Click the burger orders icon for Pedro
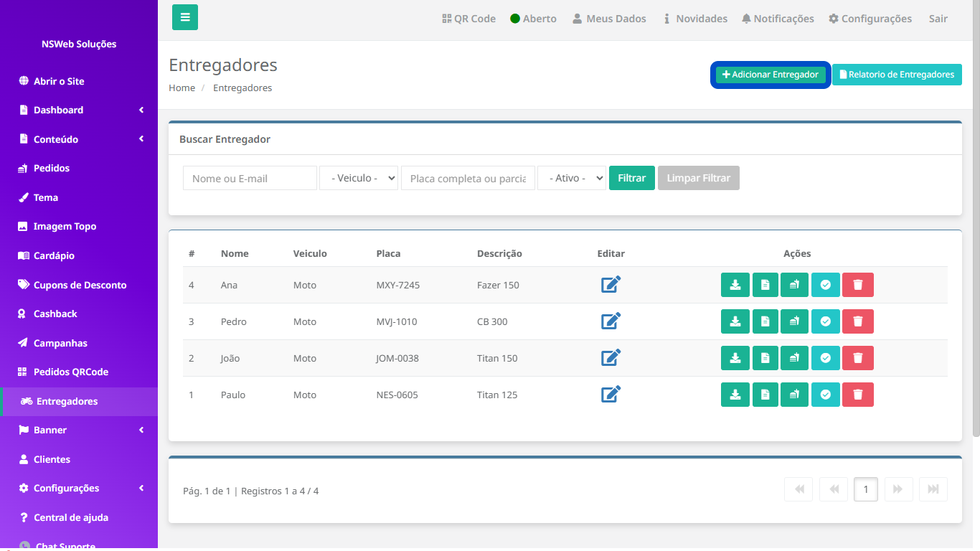 pos(794,321)
